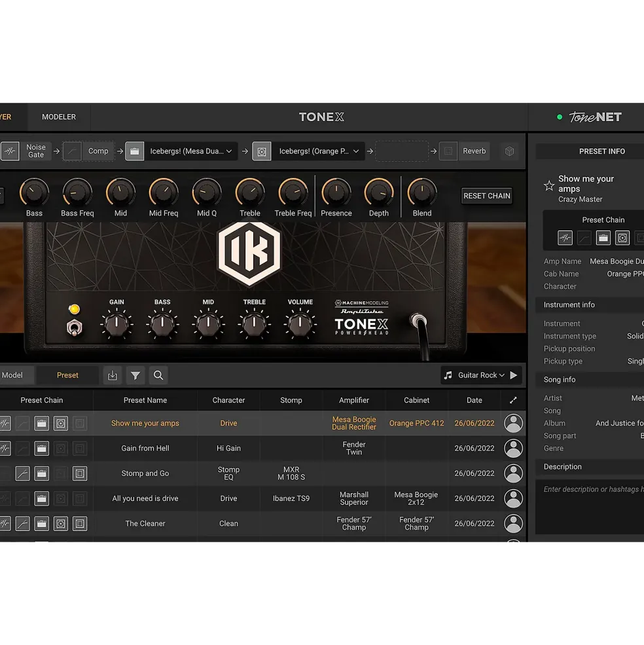Image resolution: width=644 pixels, height=645 pixels.
Task: Toggle the cabinet icon before Icebergs! (Orange P...
Action: tap(262, 151)
